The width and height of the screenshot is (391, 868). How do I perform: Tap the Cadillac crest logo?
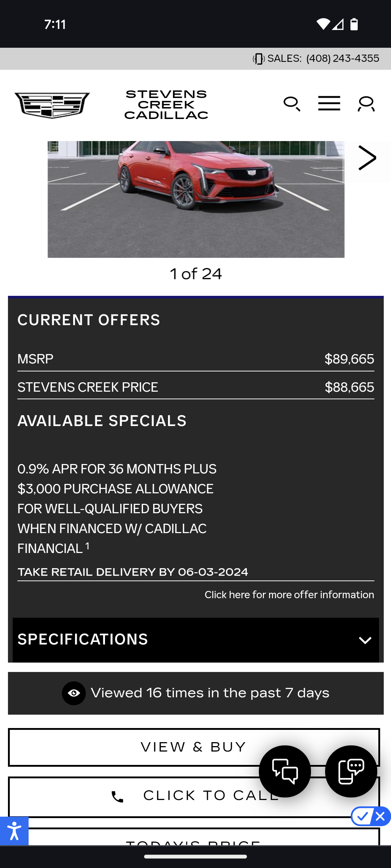(x=52, y=105)
